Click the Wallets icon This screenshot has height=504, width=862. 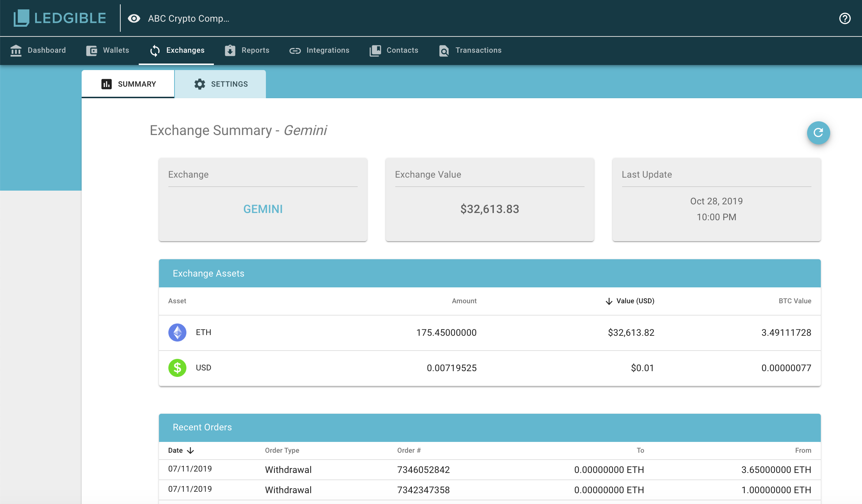92,51
